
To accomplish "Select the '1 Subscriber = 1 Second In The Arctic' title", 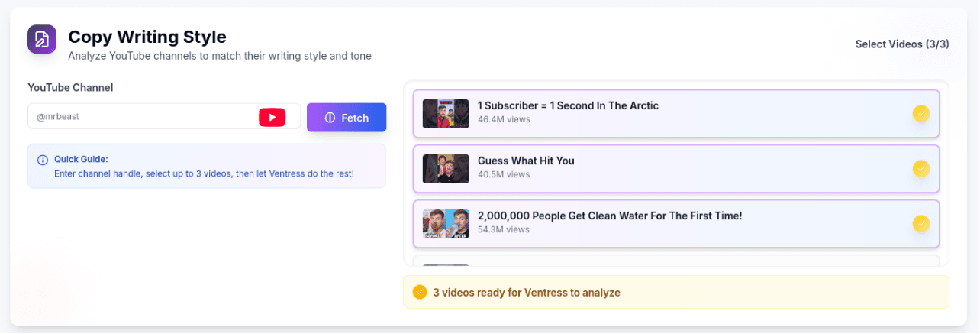I will 568,105.
